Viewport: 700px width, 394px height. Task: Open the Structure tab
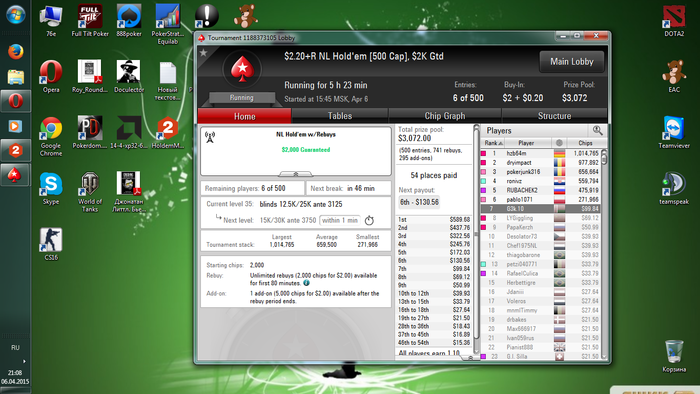click(554, 116)
